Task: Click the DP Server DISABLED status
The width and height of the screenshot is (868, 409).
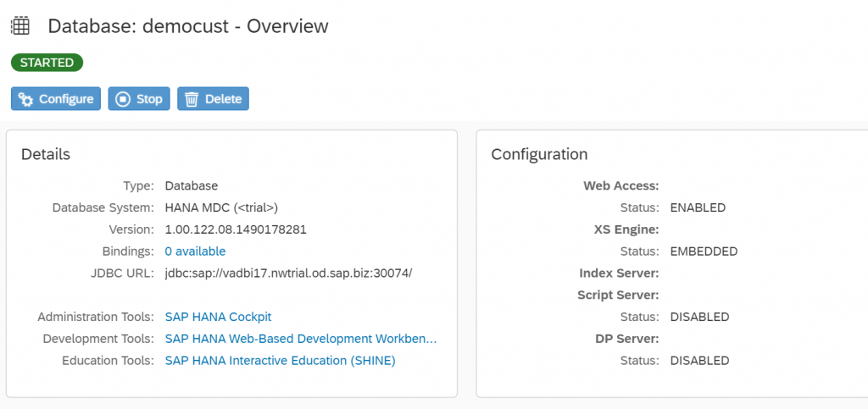Action: tap(699, 361)
